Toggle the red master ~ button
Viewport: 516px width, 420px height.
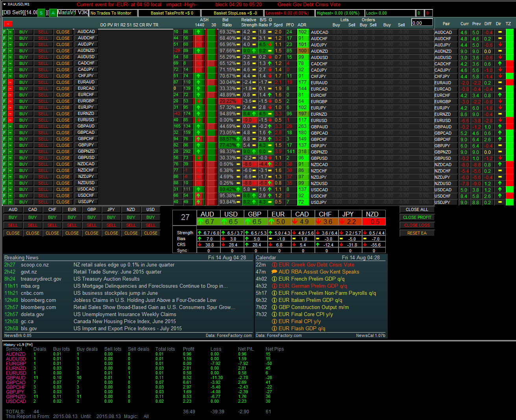click(8, 24)
